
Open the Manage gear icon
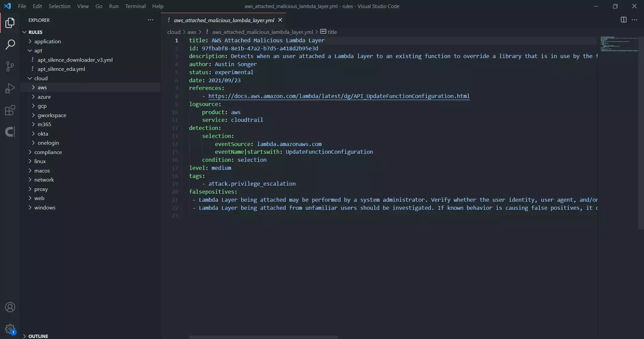10,329
